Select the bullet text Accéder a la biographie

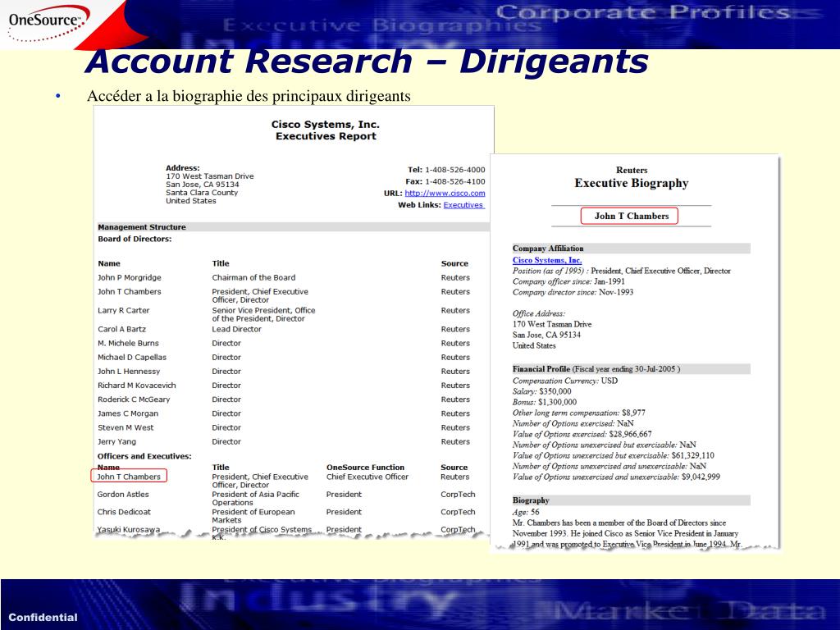[249, 96]
